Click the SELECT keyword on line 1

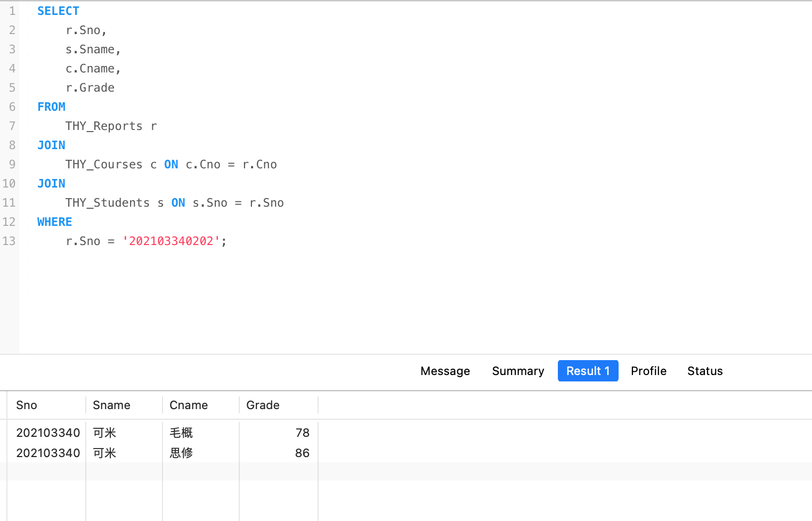[x=58, y=11]
